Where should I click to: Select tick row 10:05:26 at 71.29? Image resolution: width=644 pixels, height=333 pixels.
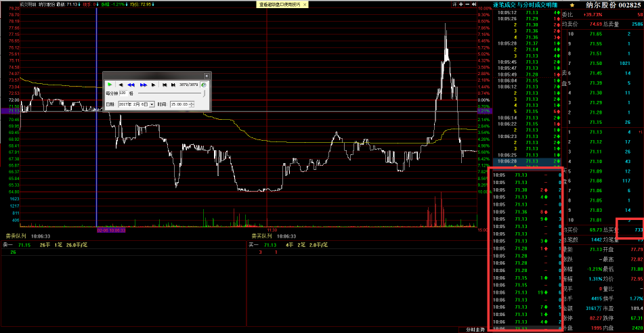(527, 18)
